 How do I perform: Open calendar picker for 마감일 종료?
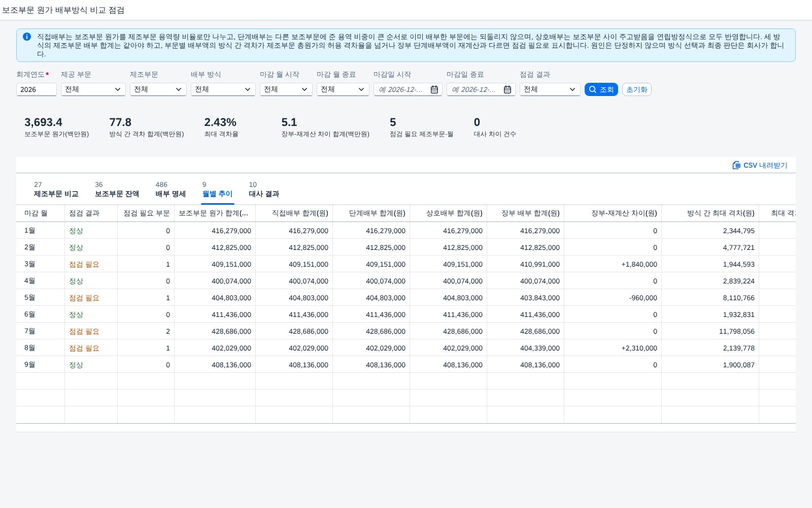pyautogui.click(x=507, y=89)
